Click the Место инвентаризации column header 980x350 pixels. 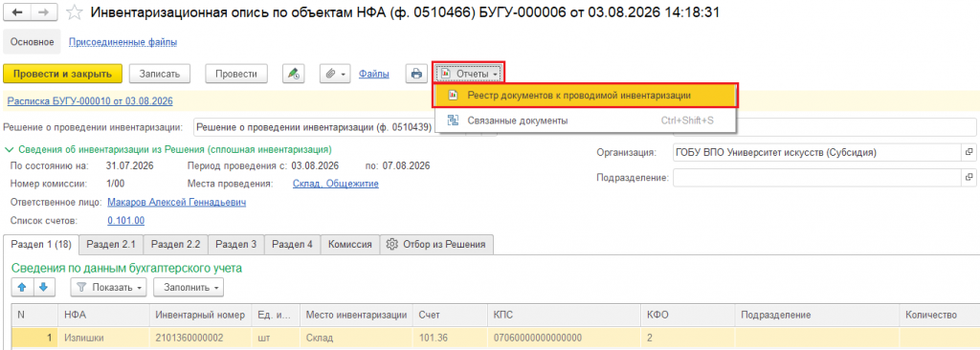[356, 315]
